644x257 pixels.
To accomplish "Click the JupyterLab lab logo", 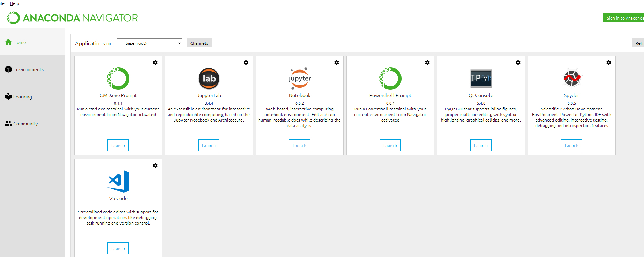I will 209,79.
